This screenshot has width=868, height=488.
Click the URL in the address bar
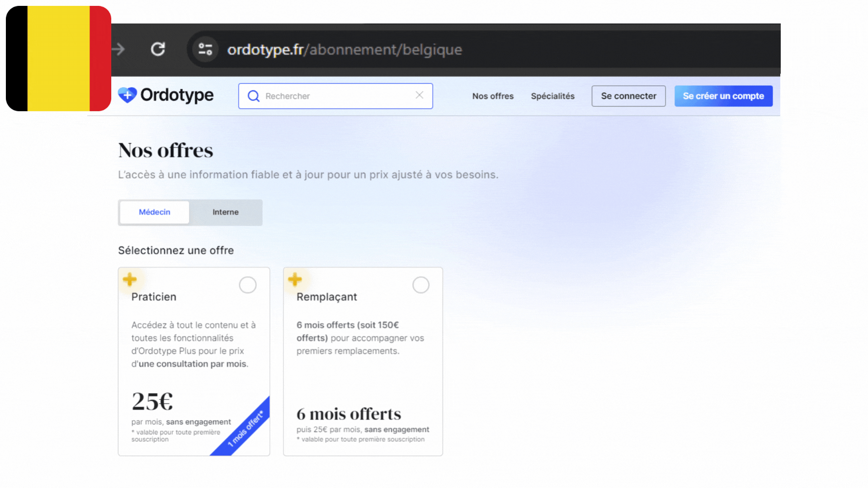click(344, 50)
